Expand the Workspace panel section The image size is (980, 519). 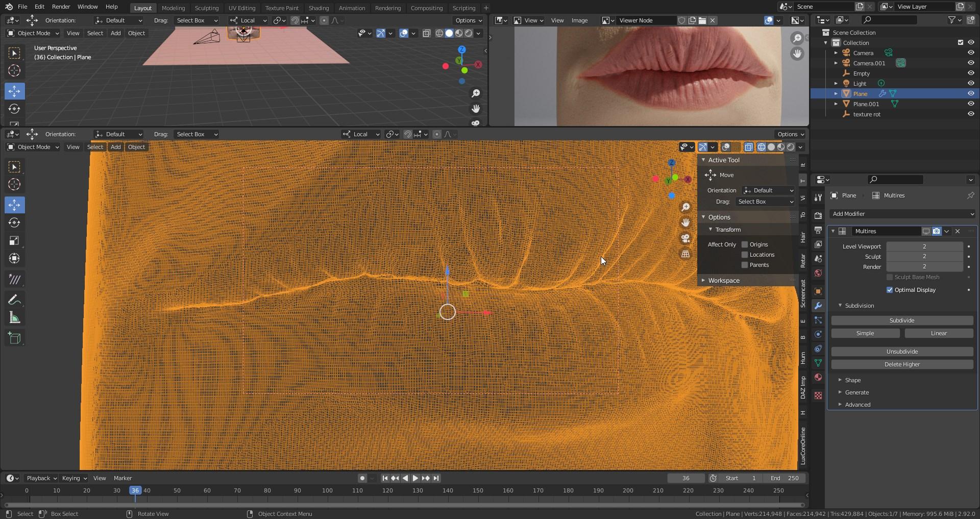pyautogui.click(x=723, y=281)
